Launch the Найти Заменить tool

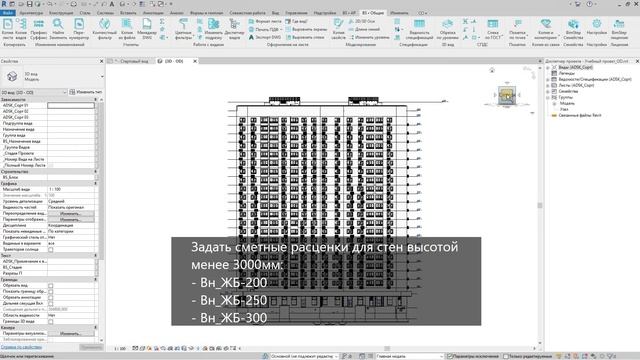coord(58,29)
